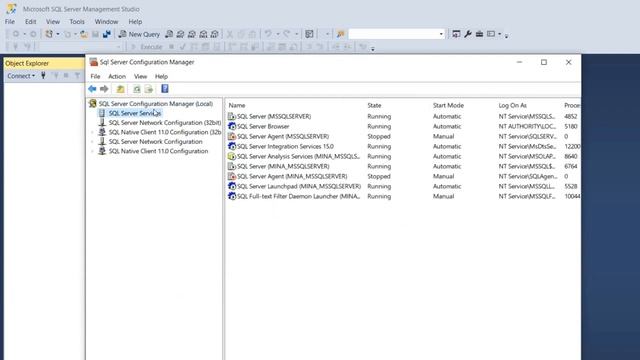
Task: Click the Find in Files icon before search box
Action: click(x=340, y=34)
